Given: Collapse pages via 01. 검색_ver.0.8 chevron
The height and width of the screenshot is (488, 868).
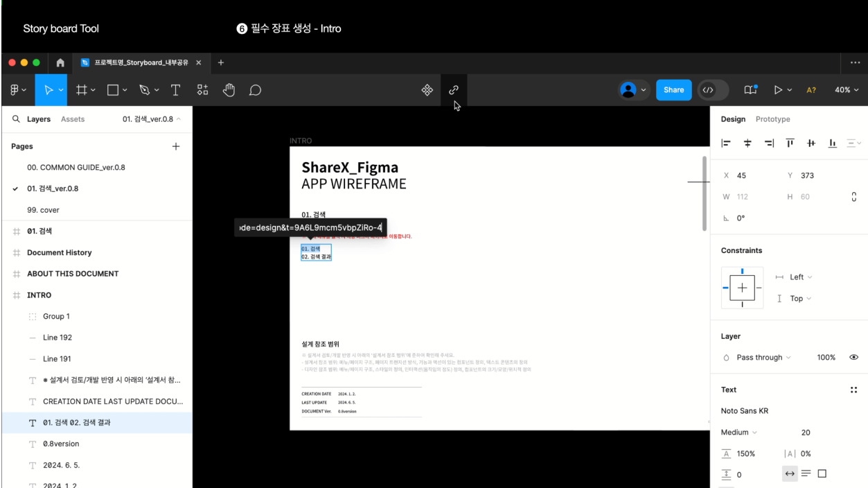Looking at the screenshot, I should [x=179, y=119].
